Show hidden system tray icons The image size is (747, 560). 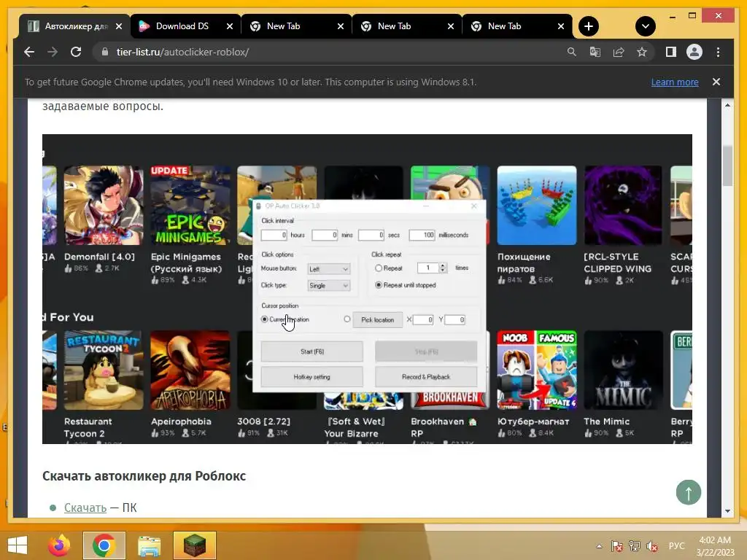coord(599,546)
